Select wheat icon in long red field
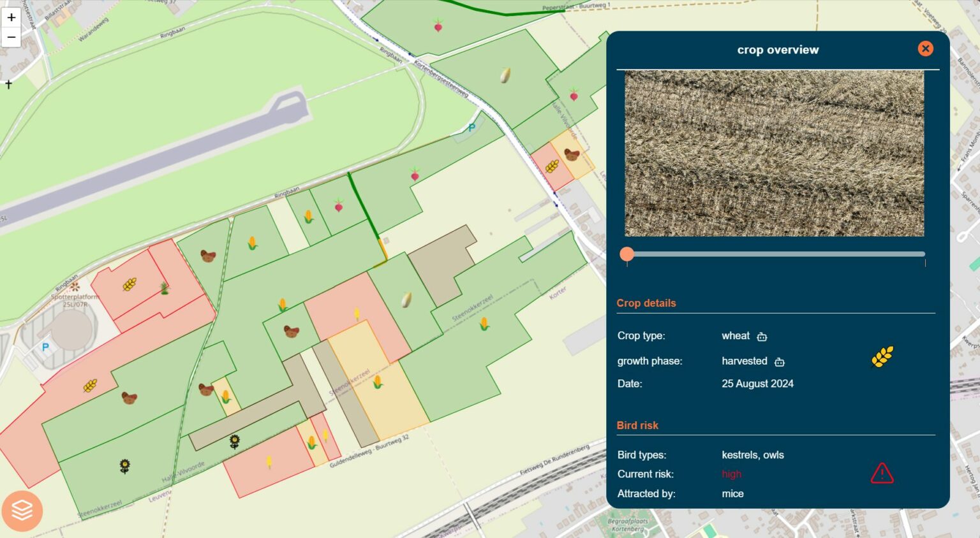 pos(90,386)
